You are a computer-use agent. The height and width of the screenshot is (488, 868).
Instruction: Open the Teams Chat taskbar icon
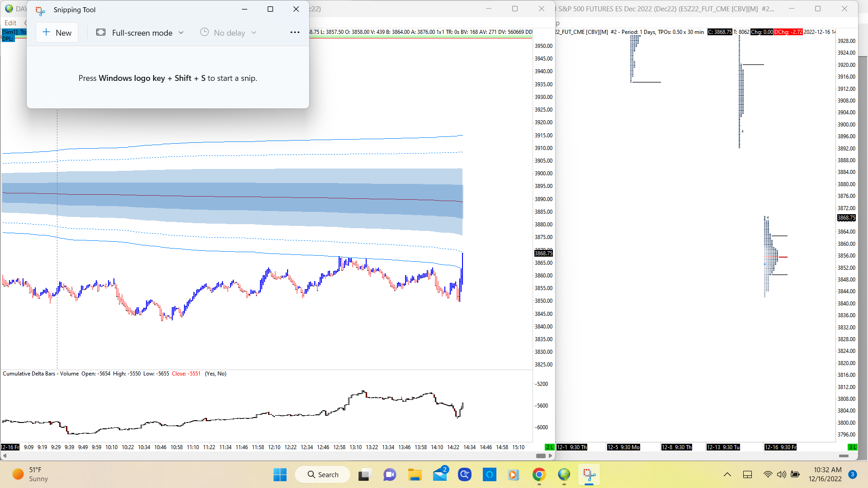pos(390,474)
